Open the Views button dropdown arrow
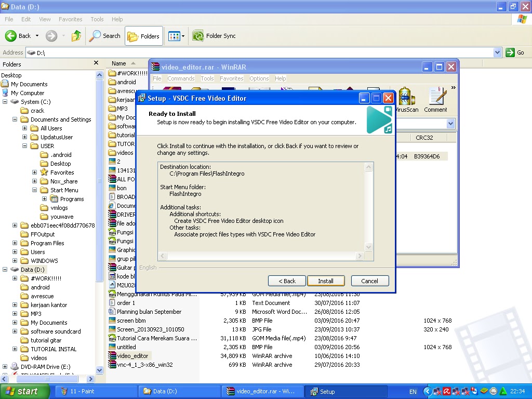This screenshot has height=399, width=532. pos(183,36)
